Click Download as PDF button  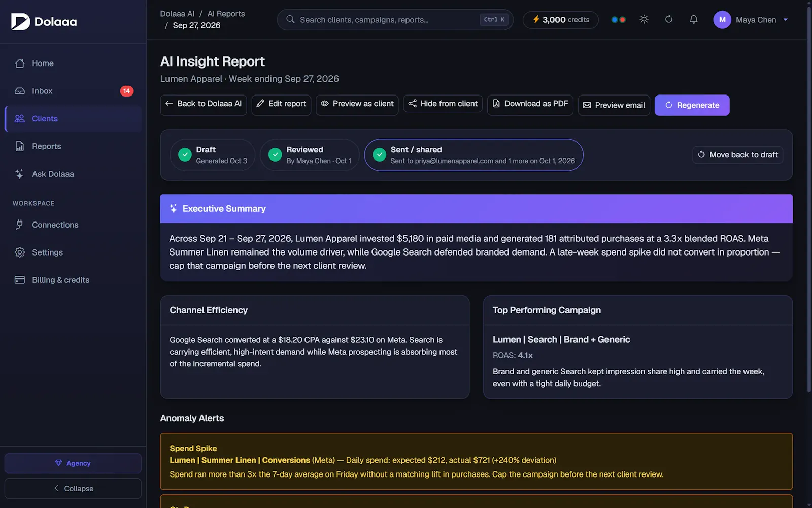(x=530, y=105)
